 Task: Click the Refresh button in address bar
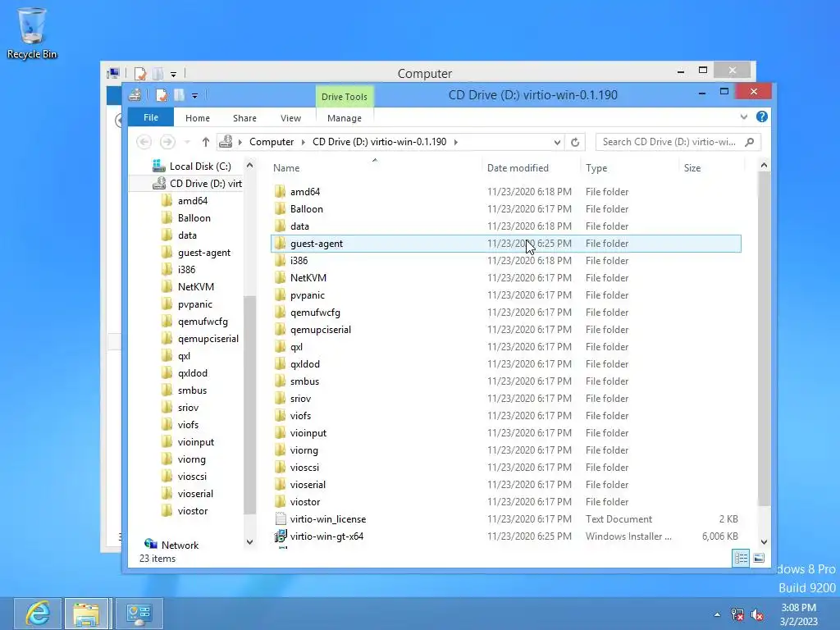click(575, 142)
